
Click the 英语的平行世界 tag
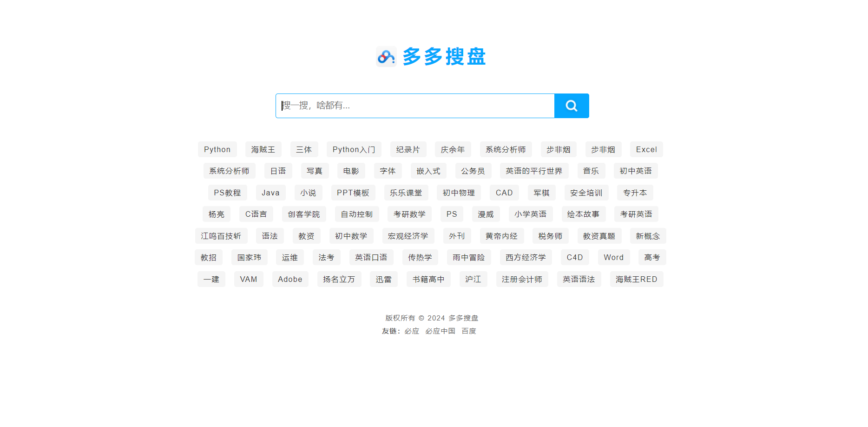coord(534,171)
